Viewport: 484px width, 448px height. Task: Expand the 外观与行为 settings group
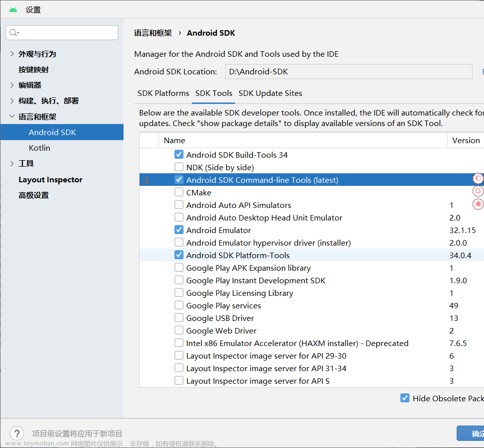click(x=12, y=54)
